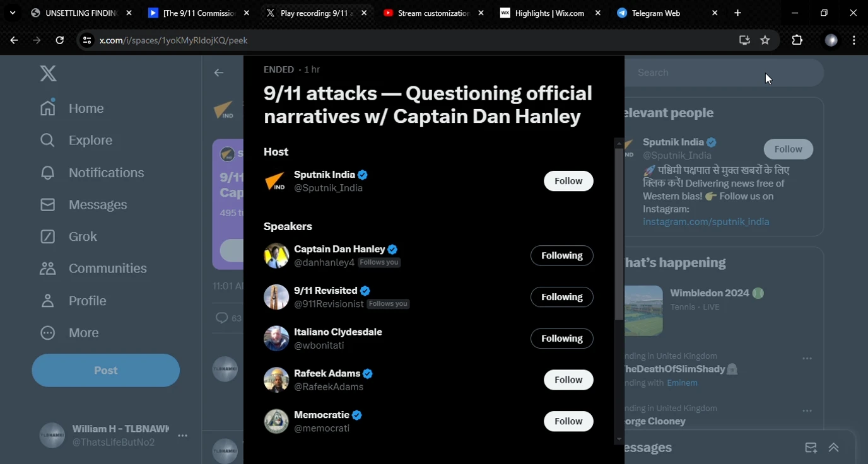Close the Play recording tab
Viewport: 868px width, 464px height.
tap(364, 13)
